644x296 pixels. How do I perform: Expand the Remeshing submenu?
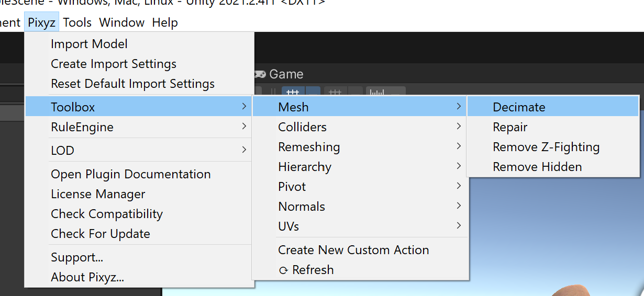tap(360, 147)
